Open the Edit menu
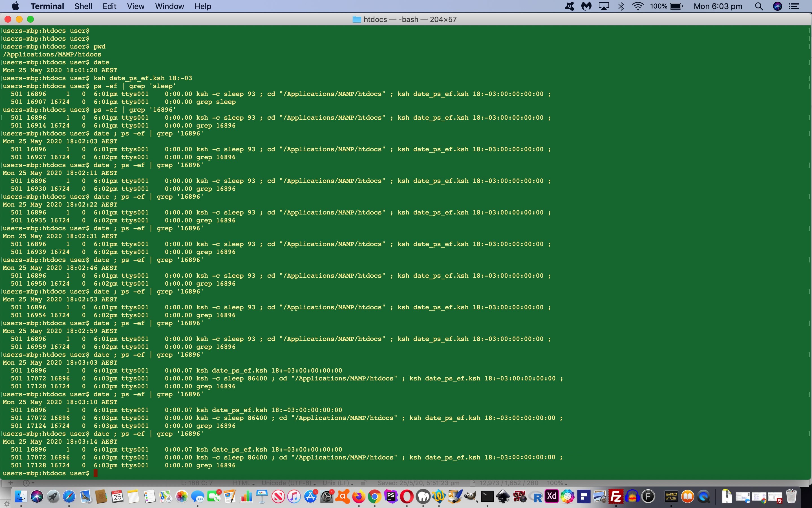Viewport: 812px width, 508px height. 109,6
